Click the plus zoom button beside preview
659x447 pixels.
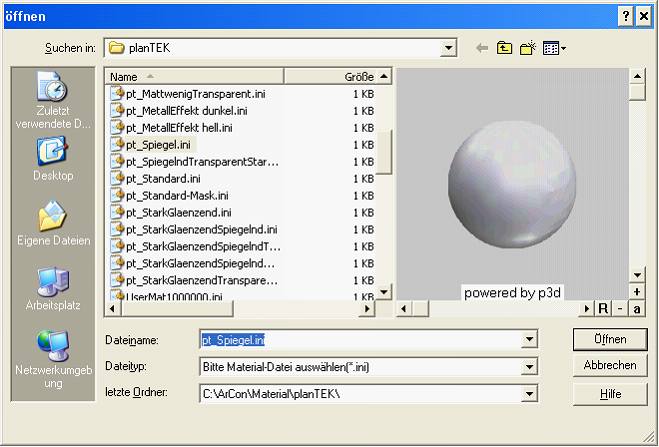(637, 292)
